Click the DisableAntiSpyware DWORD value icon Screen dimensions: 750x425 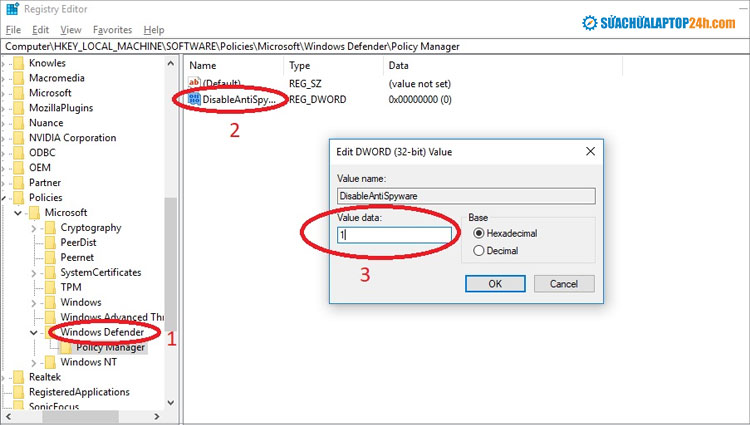(194, 99)
